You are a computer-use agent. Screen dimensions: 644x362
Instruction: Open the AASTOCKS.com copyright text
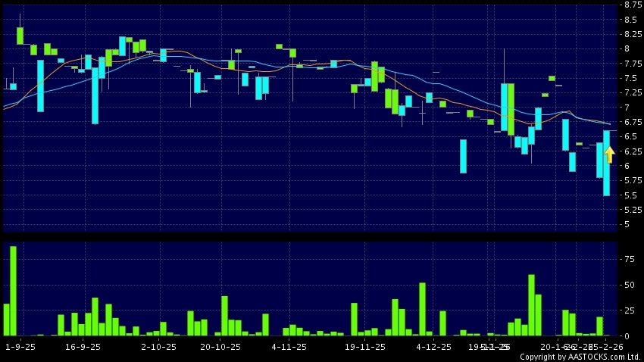point(580,356)
